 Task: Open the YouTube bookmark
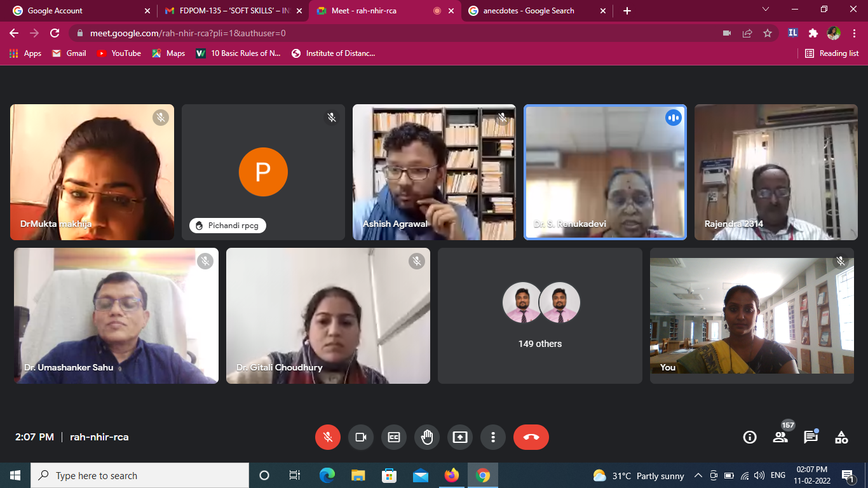click(119, 53)
